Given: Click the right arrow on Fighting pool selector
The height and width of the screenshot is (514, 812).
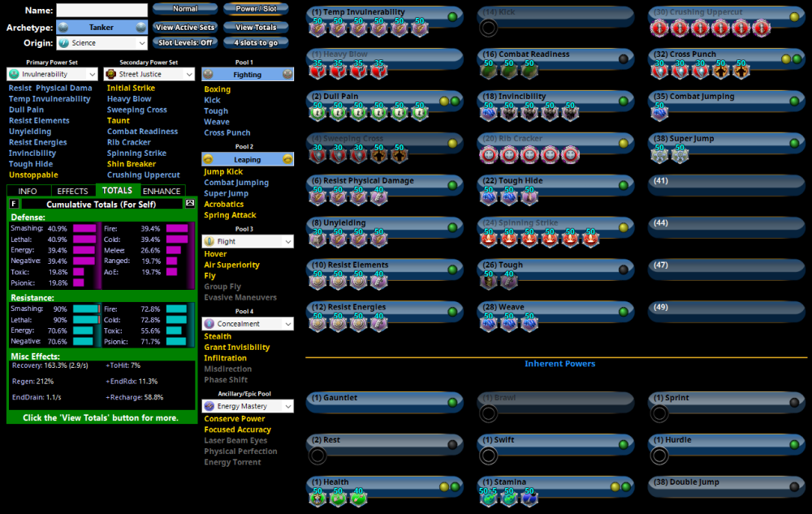Looking at the screenshot, I should pos(287,75).
